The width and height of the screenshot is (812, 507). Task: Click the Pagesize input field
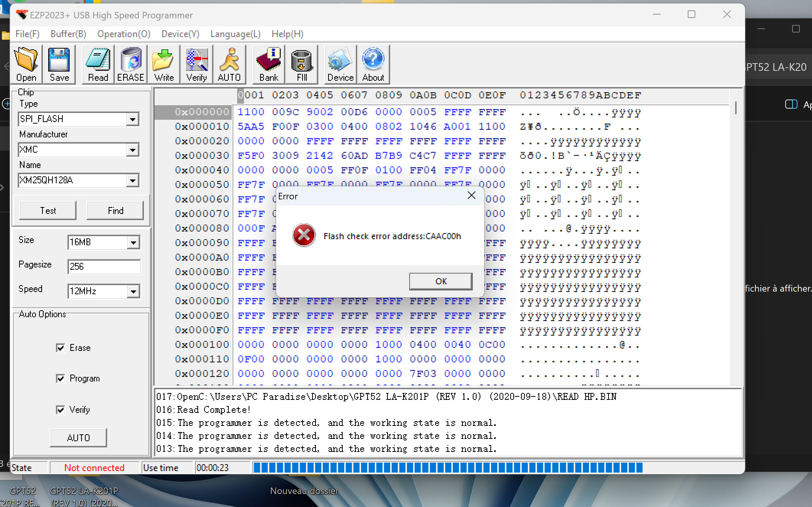pos(104,267)
